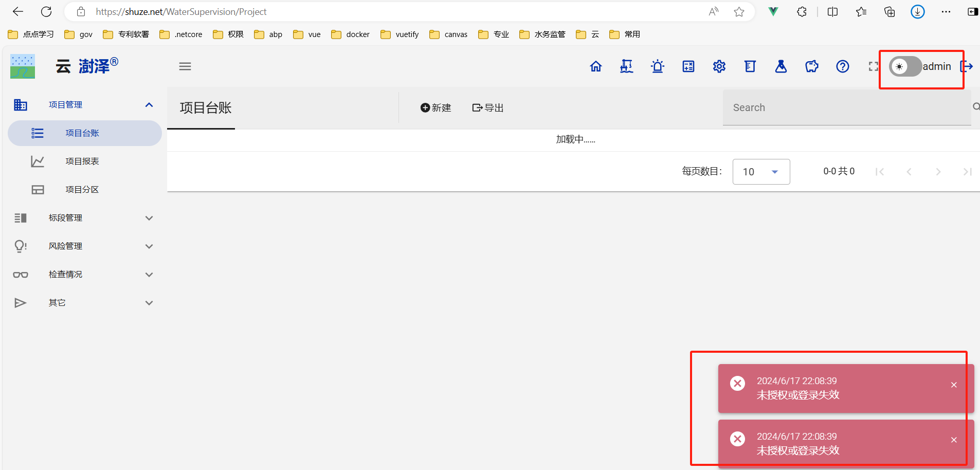
Task: Click the home icon in top toolbar
Action: 595,66
